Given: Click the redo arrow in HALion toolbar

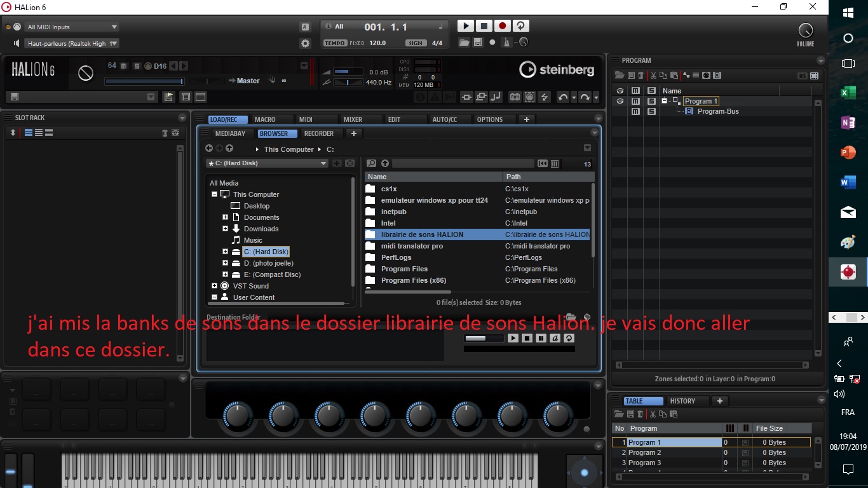Looking at the screenshot, I should (585, 97).
